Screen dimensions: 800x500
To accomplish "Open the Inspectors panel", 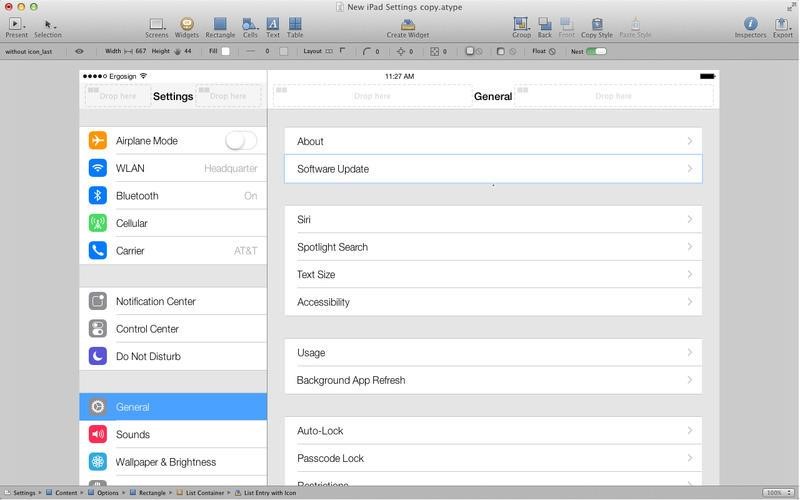I will (x=750, y=23).
